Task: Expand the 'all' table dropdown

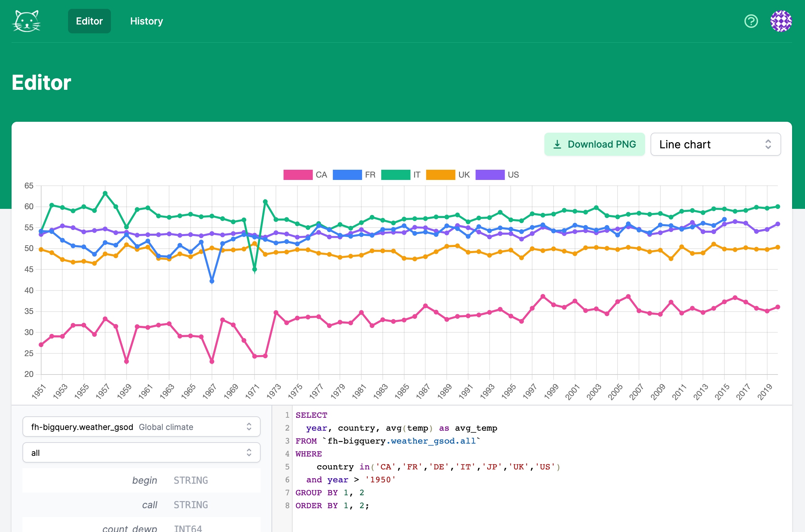Action: (x=136, y=453)
